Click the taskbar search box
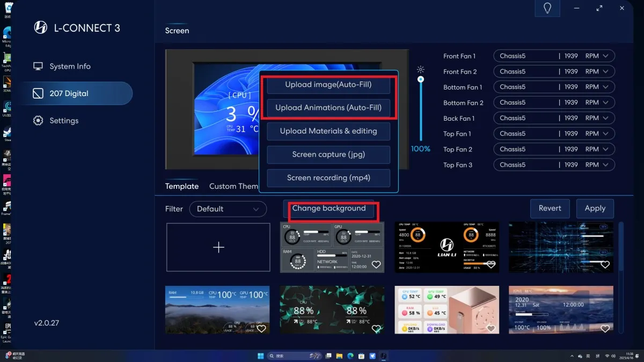644x362 pixels. [x=294, y=356]
